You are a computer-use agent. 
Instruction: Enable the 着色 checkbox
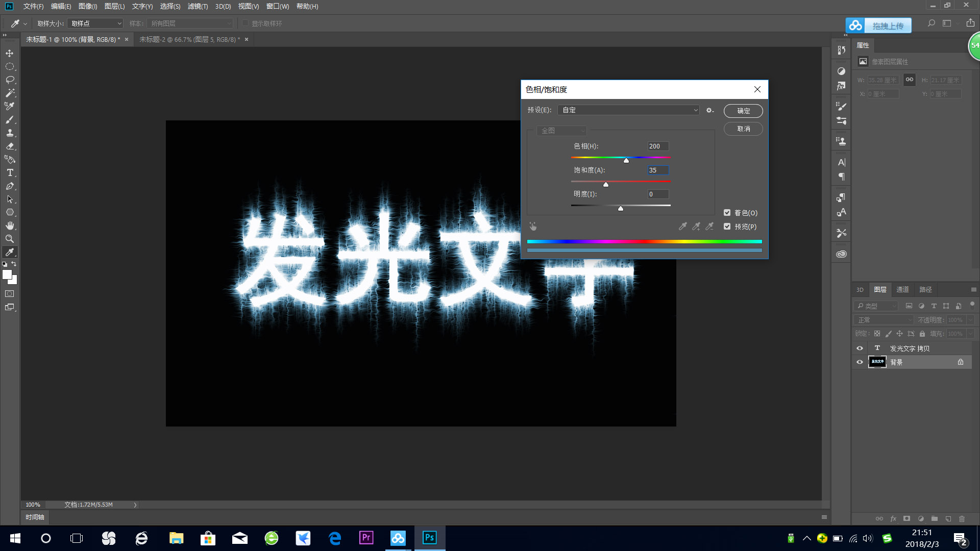pyautogui.click(x=727, y=212)
